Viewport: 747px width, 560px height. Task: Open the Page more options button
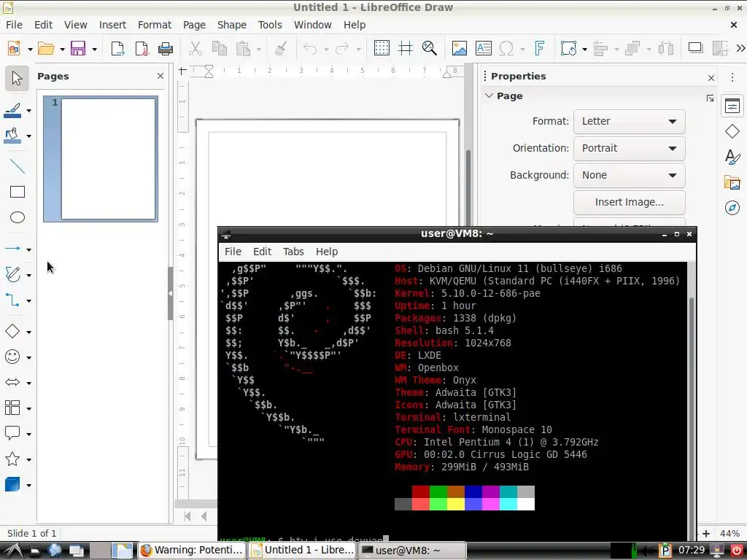711,98
